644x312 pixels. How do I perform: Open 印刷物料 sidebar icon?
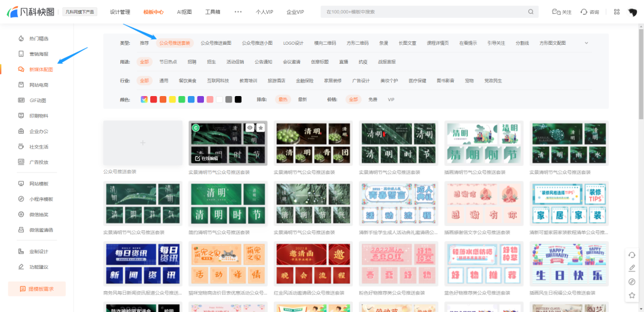[x=21, y=116]
